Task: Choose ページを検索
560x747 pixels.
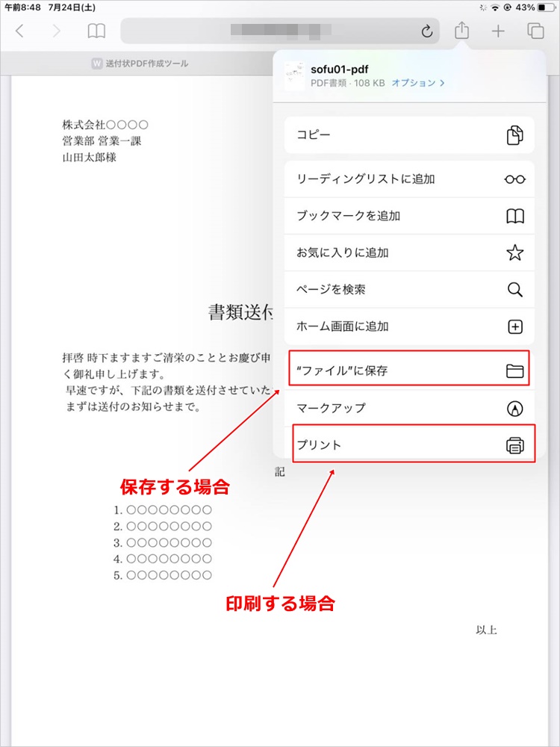Action: pos(409,289)
